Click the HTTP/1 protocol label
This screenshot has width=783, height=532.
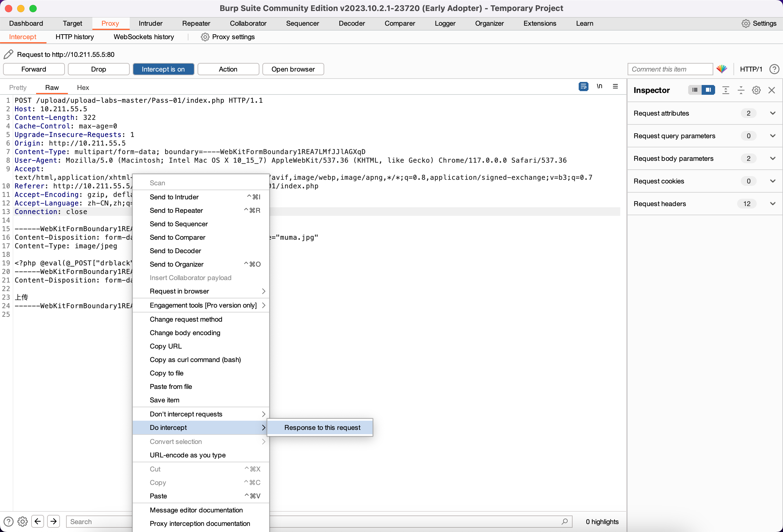pyautogui.click(x=751, y=69)
